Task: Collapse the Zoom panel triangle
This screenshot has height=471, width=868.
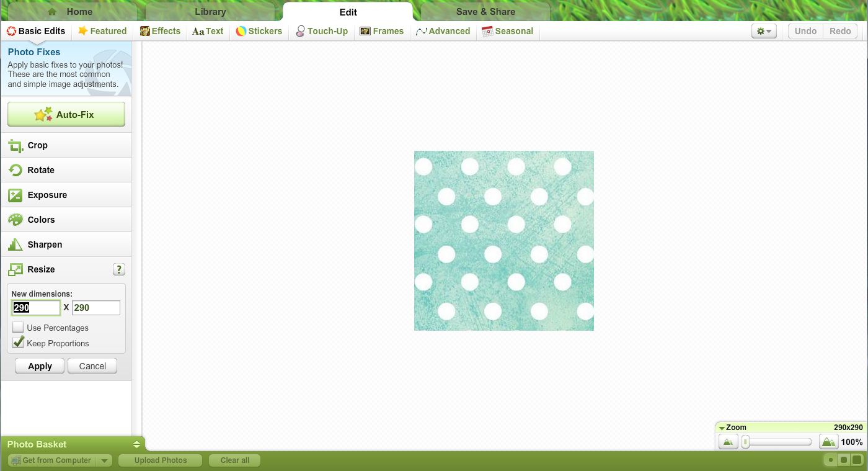Action: coord(722,428)
